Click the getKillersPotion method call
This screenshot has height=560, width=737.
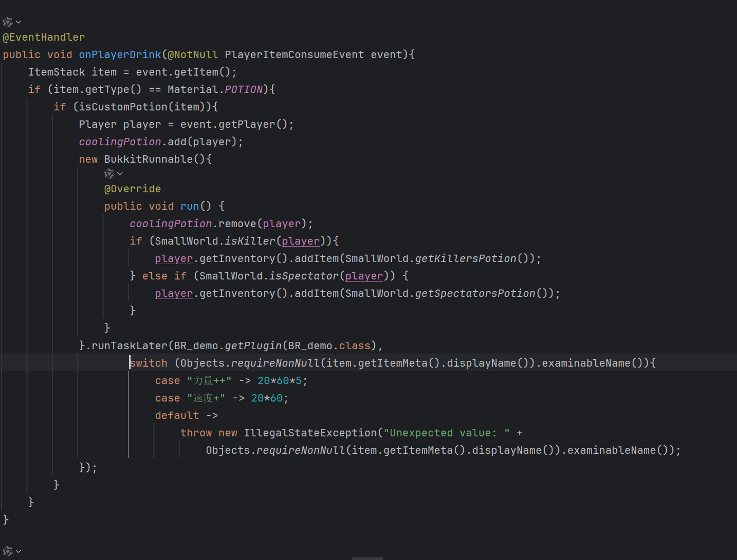tap(465, 259)
